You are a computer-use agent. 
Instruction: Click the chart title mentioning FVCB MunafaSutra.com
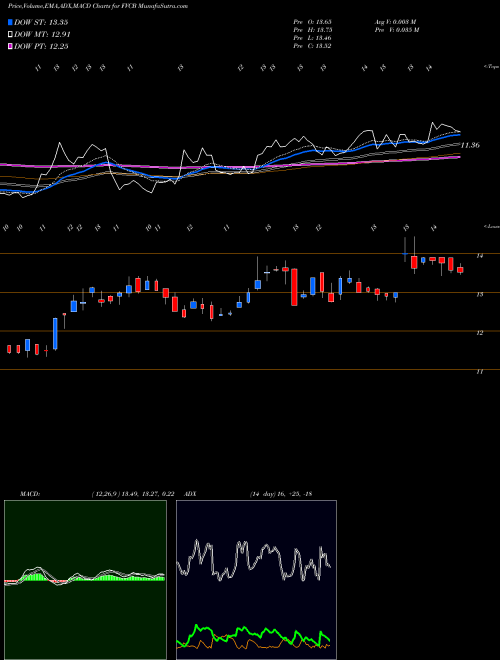coord(98,6)
